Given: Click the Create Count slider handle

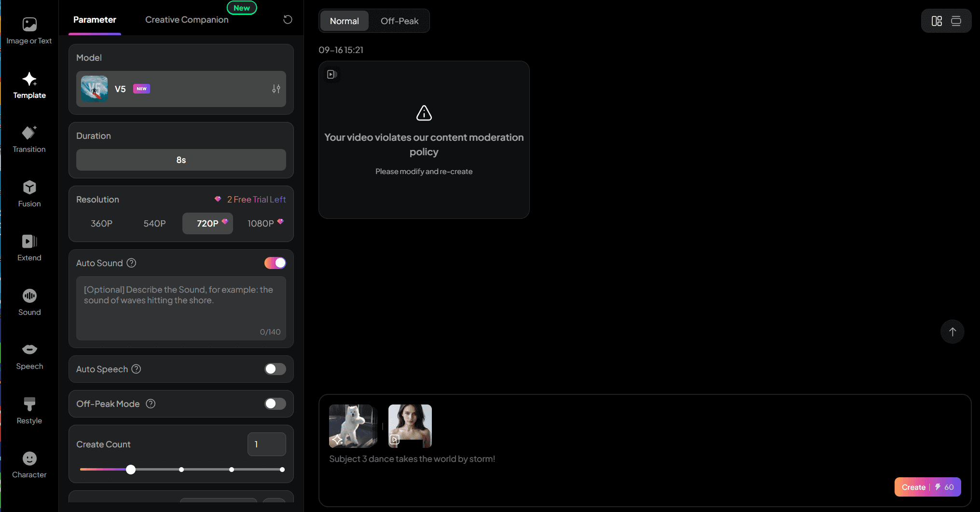Looking at the screenshot, I should [x=131, y=470].
